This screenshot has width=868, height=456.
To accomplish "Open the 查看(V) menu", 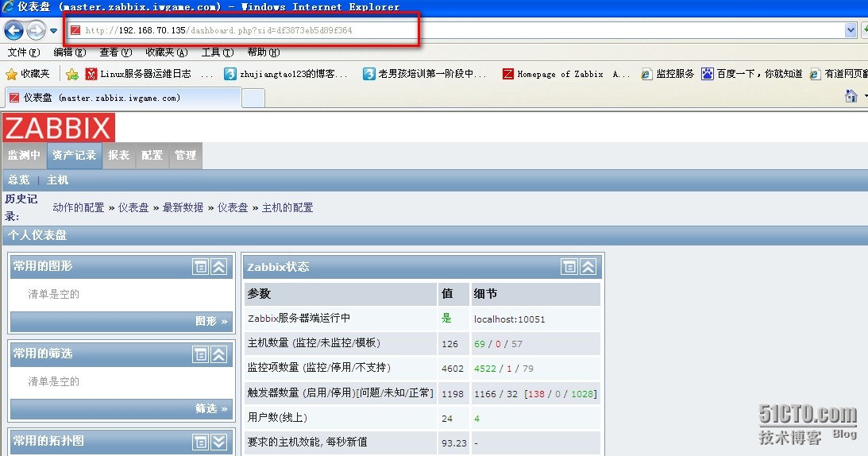I will point(116,52).
